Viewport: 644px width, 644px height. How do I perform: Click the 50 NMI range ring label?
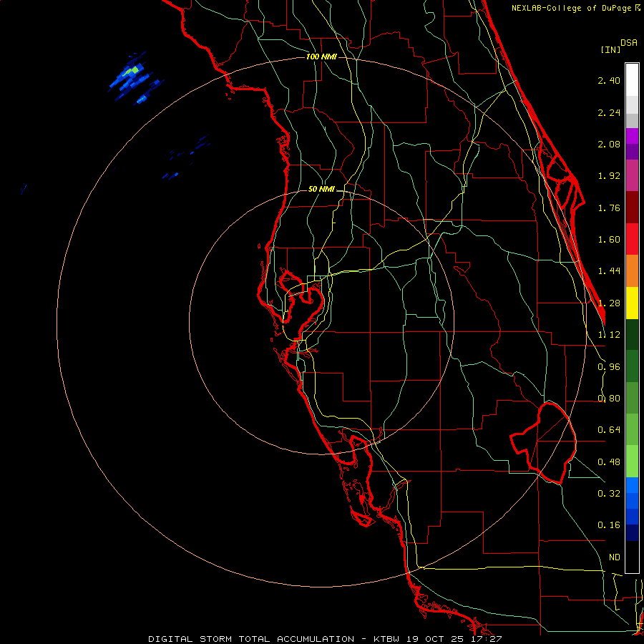tap(321, 190)
